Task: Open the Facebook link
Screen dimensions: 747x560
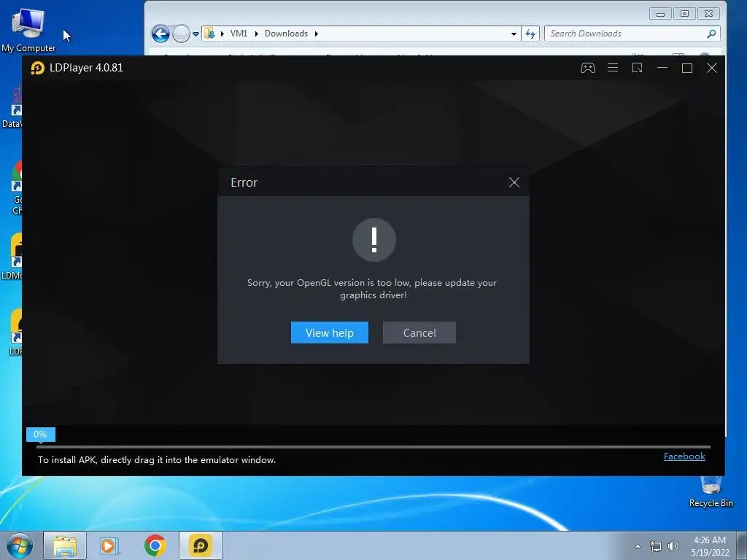Action: coord(684,456)
